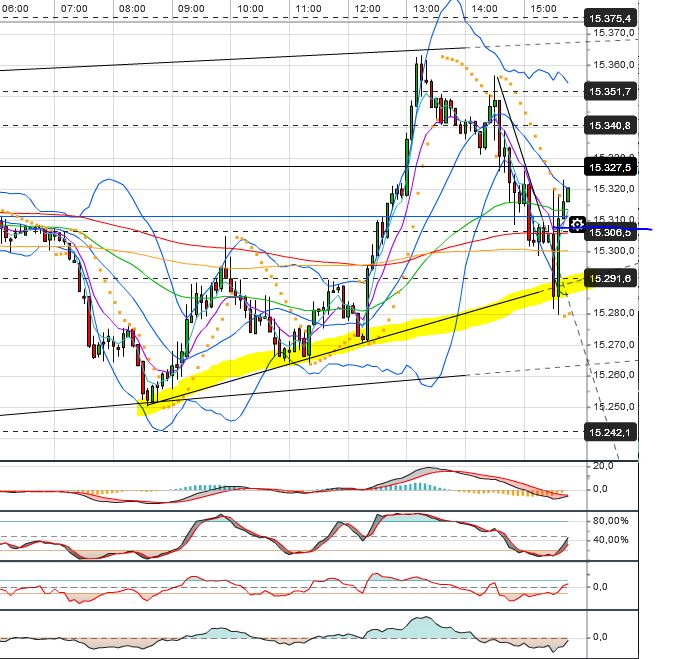Select the 15.327,5 price level label

click(x=610, y=167)
